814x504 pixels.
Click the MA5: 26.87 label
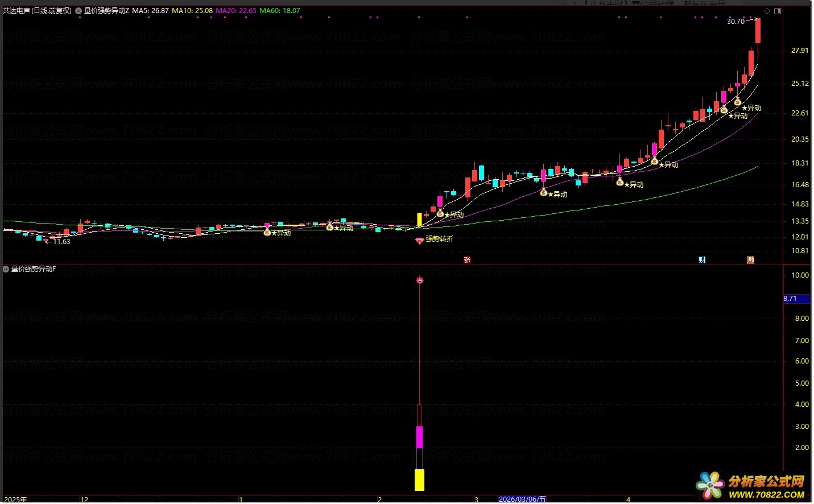click(151, 11)
